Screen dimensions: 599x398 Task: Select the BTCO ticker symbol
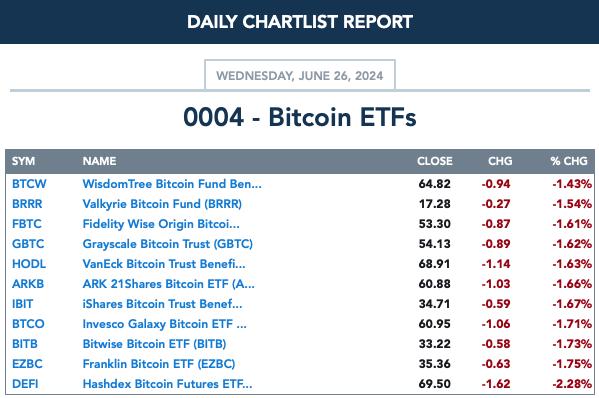point(28,324)
